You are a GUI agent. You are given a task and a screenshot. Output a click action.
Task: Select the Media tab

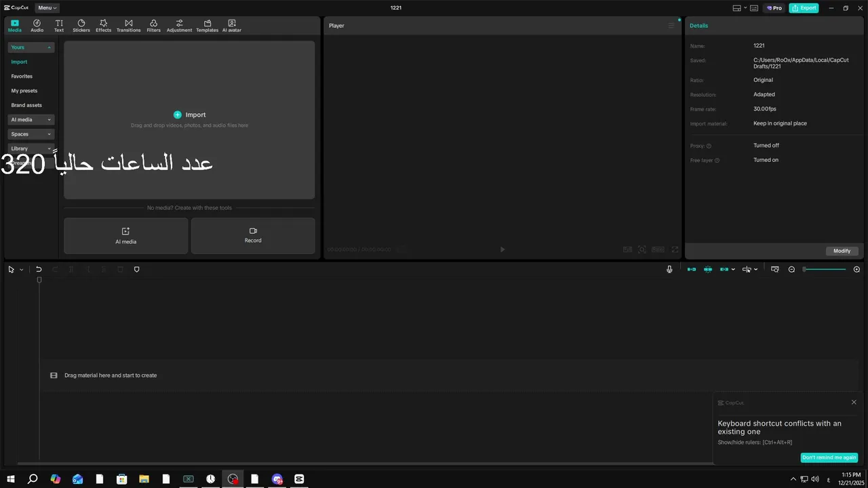pyautogui.click(x=14, y=26)
